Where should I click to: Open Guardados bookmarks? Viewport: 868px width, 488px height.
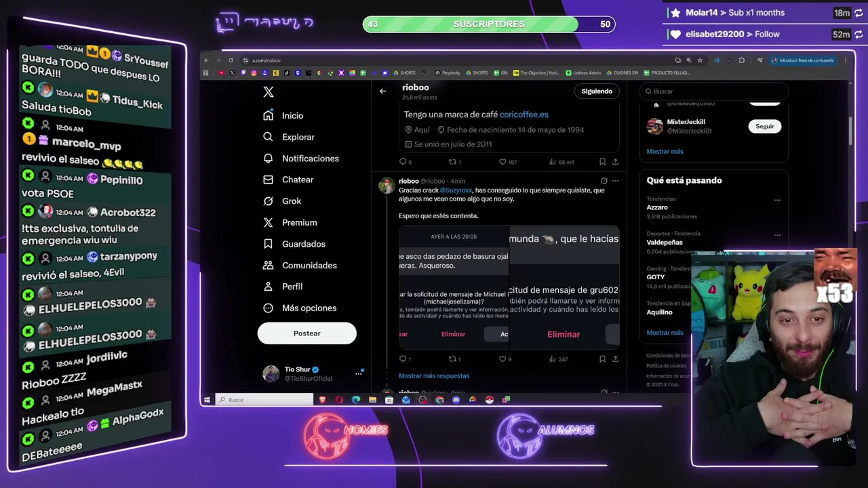294,244
